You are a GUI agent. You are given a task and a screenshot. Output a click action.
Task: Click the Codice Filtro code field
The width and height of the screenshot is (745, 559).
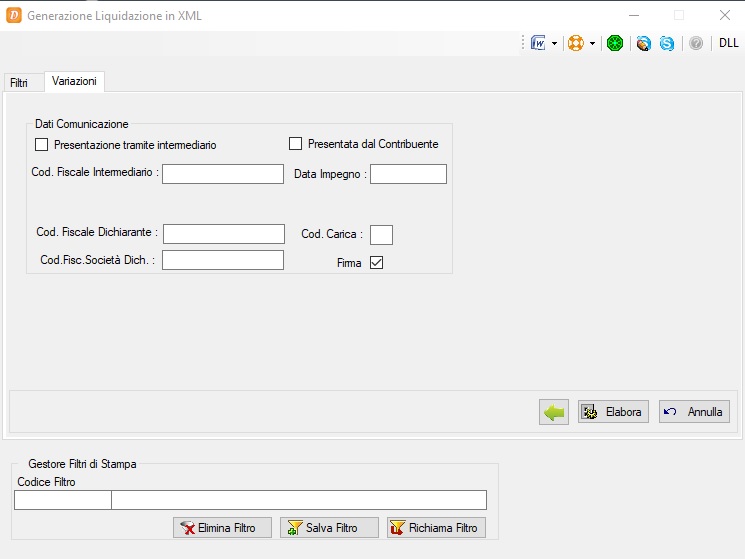click(63, 500)
